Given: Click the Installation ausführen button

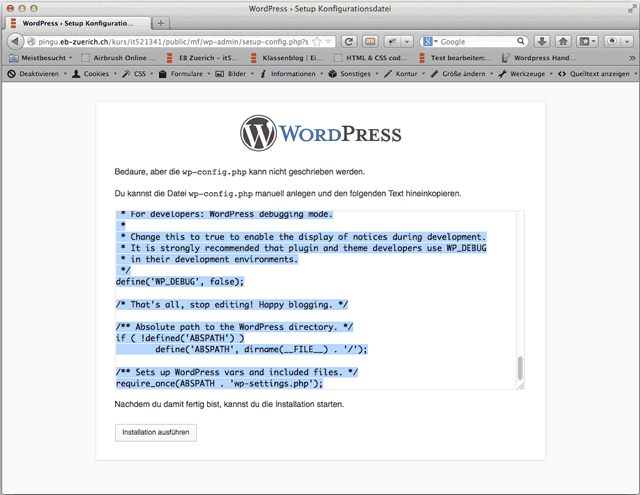Looking at the screenshot, I should (155, 433).
